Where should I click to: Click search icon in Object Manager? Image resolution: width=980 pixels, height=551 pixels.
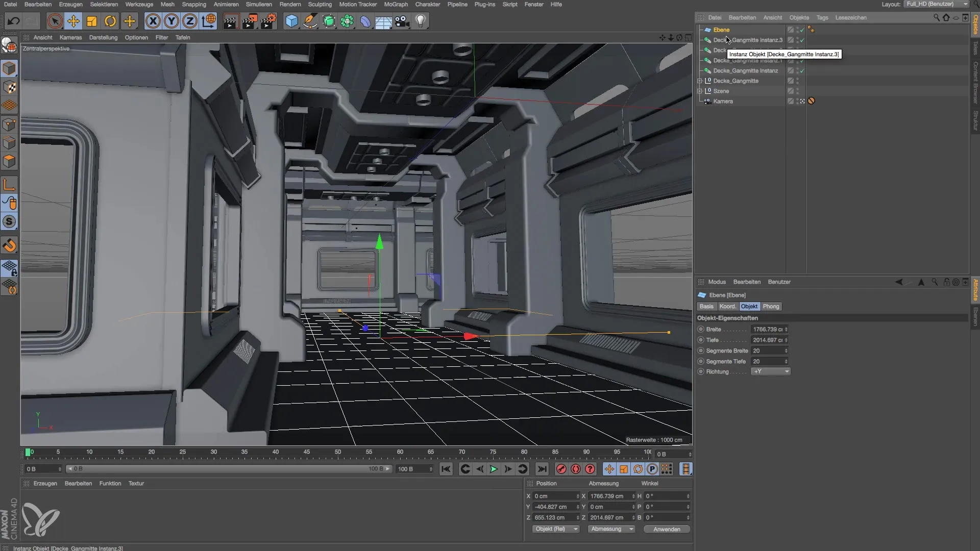pyautogui.click(x=936, y=17)
